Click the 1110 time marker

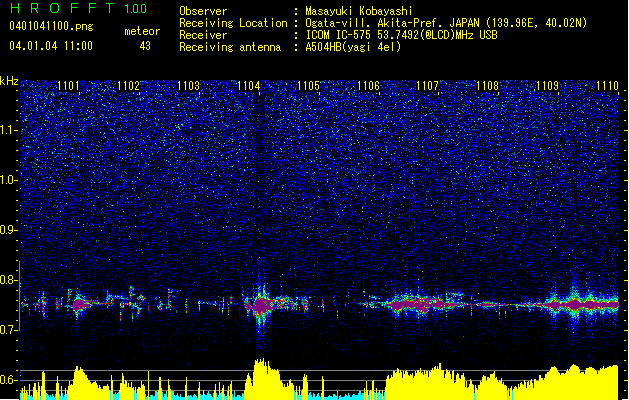coord(607,85)
